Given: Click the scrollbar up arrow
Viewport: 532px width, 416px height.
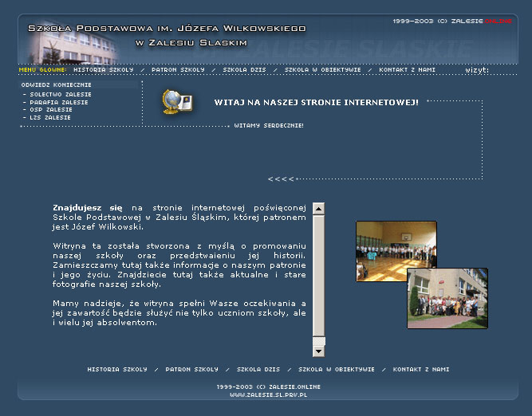Looking at the screenshot, I should tap(318, 209).
